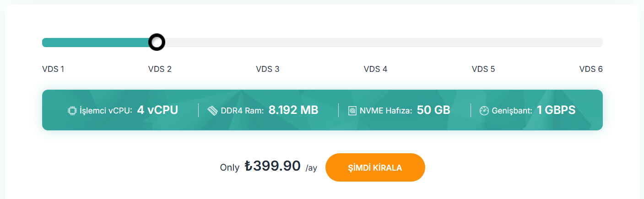Click the plan slider handle

click(157, 42)
